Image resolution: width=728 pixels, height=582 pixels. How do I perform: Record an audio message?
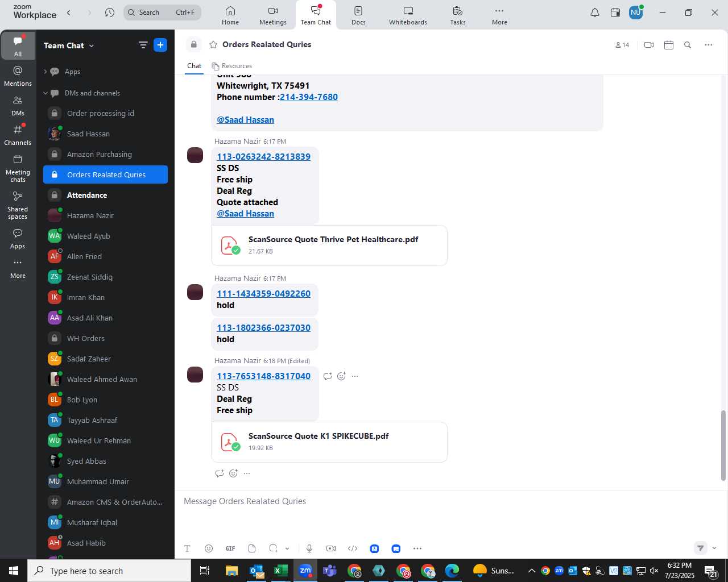point(309,548)
